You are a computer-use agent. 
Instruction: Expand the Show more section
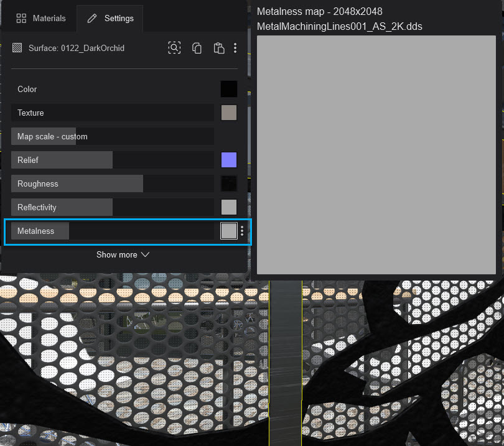point(123,254)
